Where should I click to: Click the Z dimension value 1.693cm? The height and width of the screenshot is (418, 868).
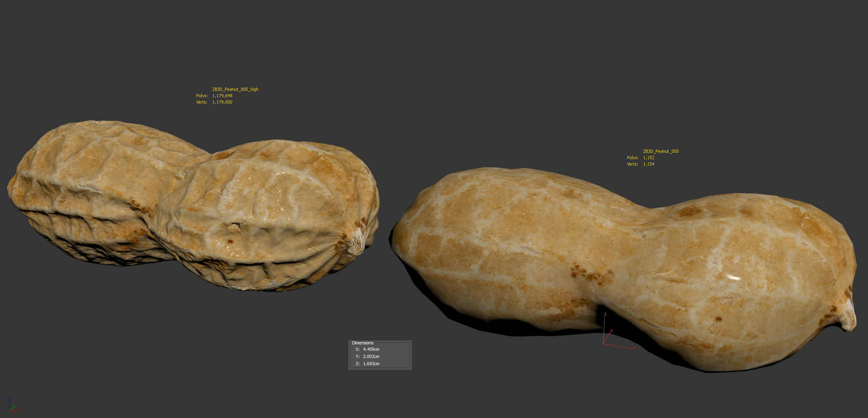(371, 364)
